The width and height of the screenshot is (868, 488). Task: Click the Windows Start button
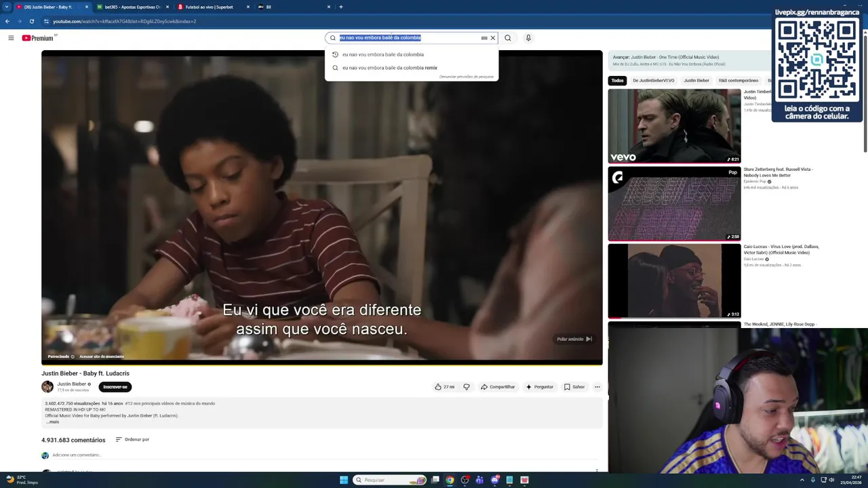344,480
